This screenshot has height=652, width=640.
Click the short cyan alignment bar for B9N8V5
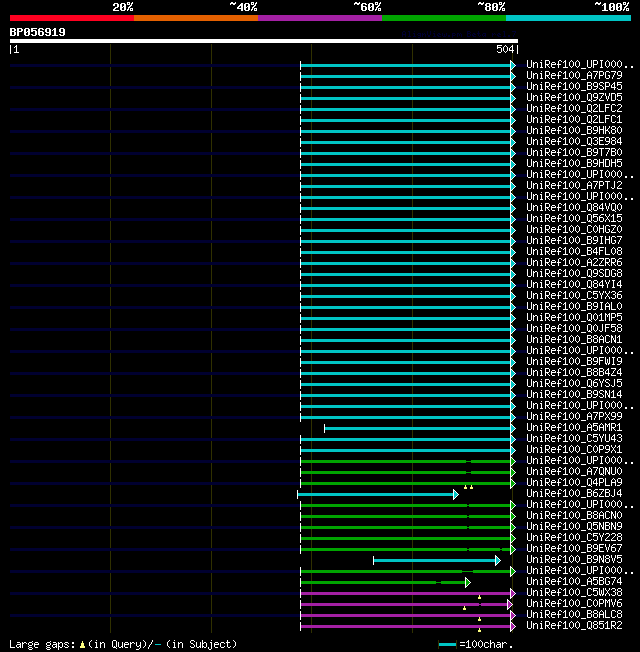pyautogui.click(x=435, y=561)
